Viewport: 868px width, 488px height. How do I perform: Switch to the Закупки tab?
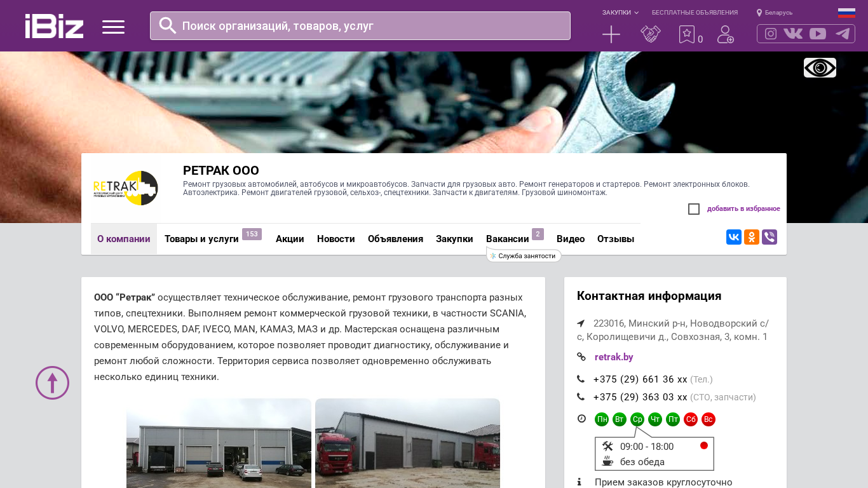tap(454, 239)
